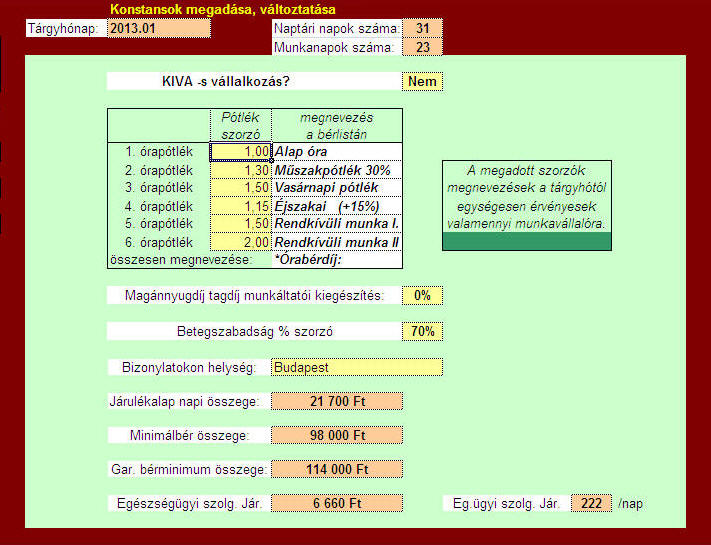Click the Tárgyhónap label
Screen dimensions: 711x545
[x=66, y=29]
